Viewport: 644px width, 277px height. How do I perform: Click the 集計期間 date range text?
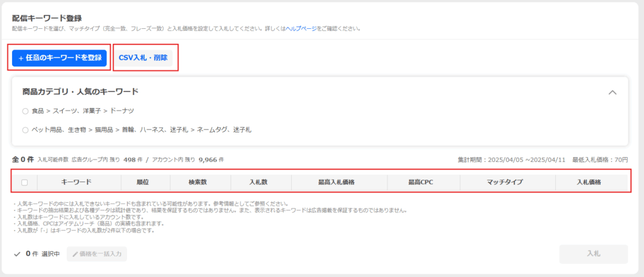(x=511, y=160)
